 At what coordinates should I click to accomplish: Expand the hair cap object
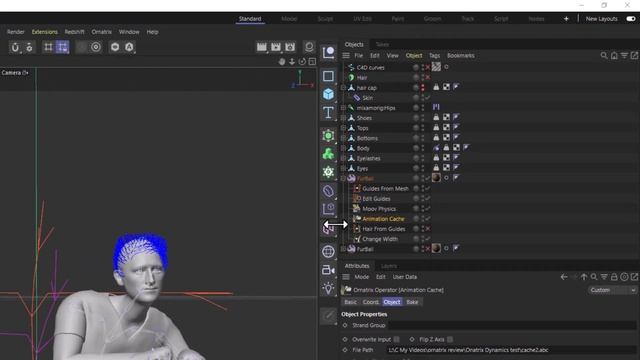343,88
